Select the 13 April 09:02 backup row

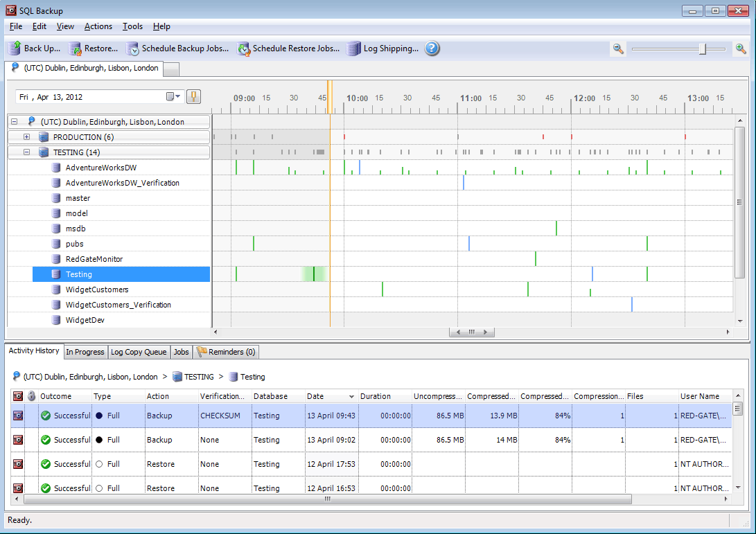(x=371, y=440)
